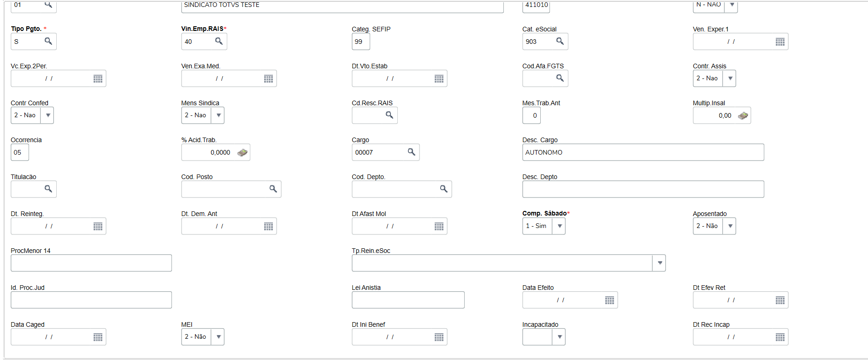Open the Aposentado dropdown
The height and width of the screenshot is (360, 868).
pyautogui.click(x=730, y=226)
